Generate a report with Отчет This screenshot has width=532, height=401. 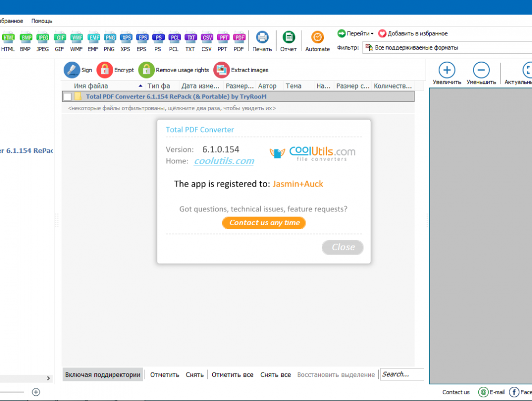[289, 42]
